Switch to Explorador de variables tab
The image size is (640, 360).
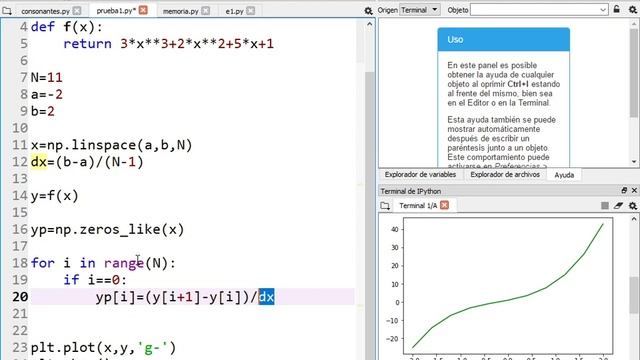pos(420,175)
